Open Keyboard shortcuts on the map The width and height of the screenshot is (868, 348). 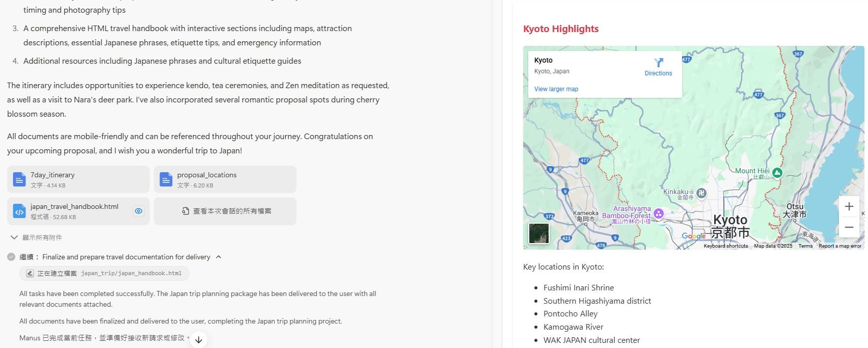click(x=725, y=246)
